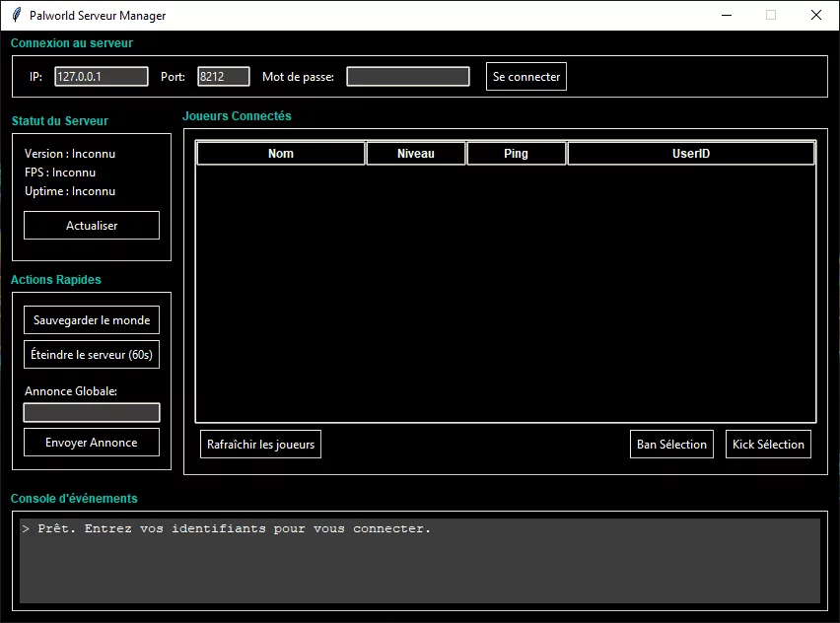
Task: Click the Kick Sélection button
Action: [x=768, y=444]
